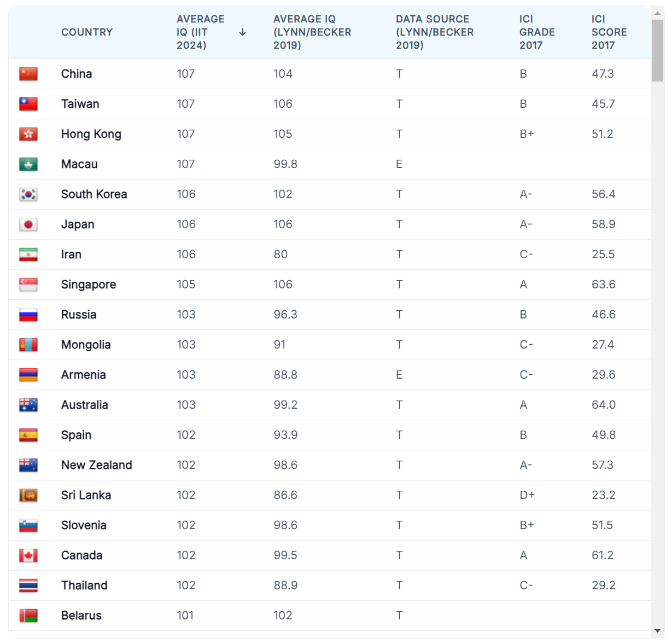This screenshot has height=644, width=672.
Task: Sort by Average IQ (IIT 2024) header
Action: [x=201, y=32]
